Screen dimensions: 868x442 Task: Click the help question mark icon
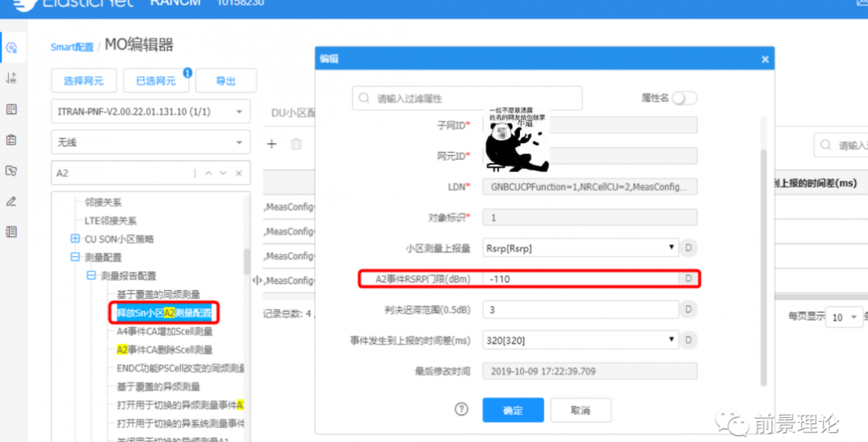(461, 410)
